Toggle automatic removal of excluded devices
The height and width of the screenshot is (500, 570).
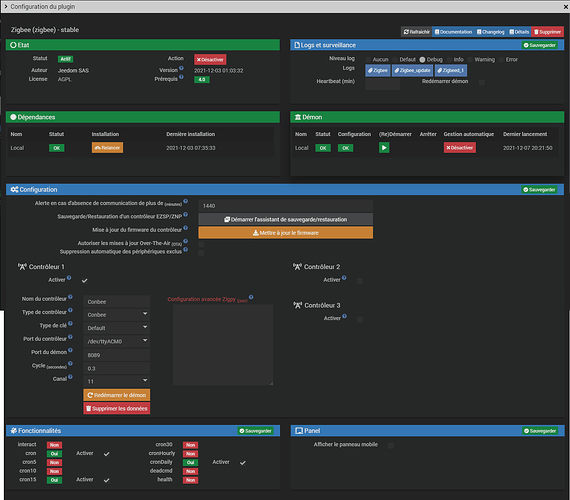click(x=201, y=253)
